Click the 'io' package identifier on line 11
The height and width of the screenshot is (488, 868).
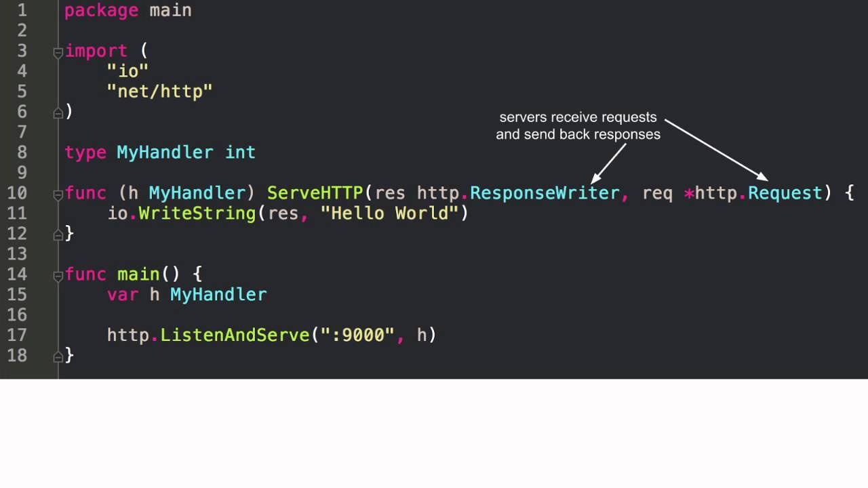tap(117, 213)
